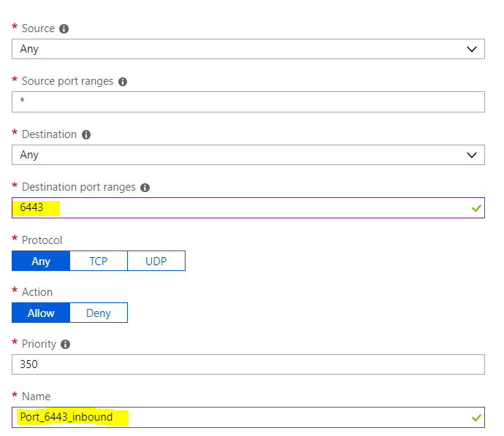Click the Source info icon
504x436 pixels.
click(64, 29)
